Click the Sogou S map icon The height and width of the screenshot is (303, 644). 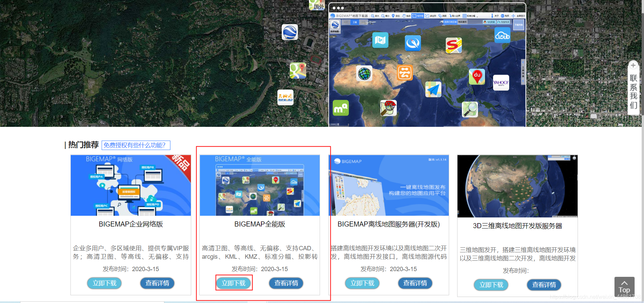(x=454, y=46)
